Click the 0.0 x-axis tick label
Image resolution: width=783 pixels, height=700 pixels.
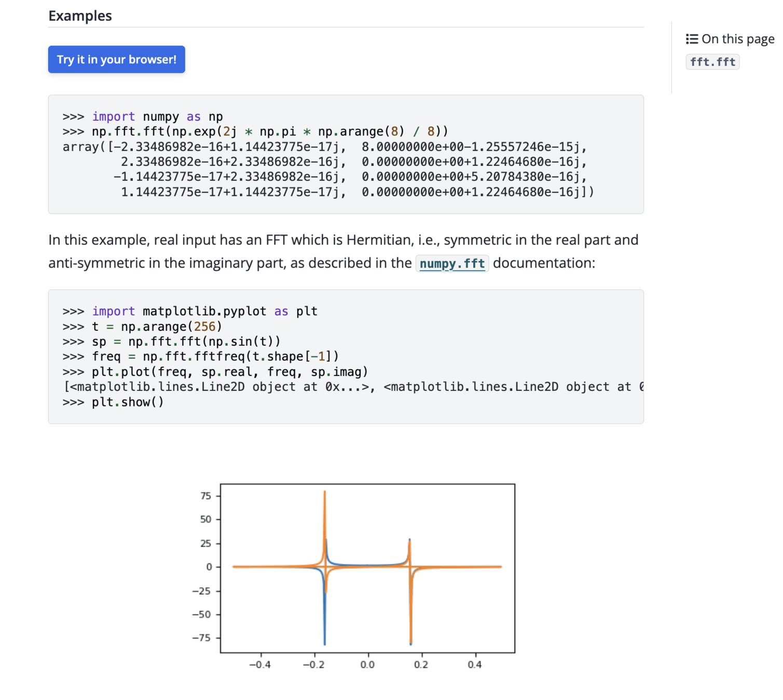tap(367, 665)
